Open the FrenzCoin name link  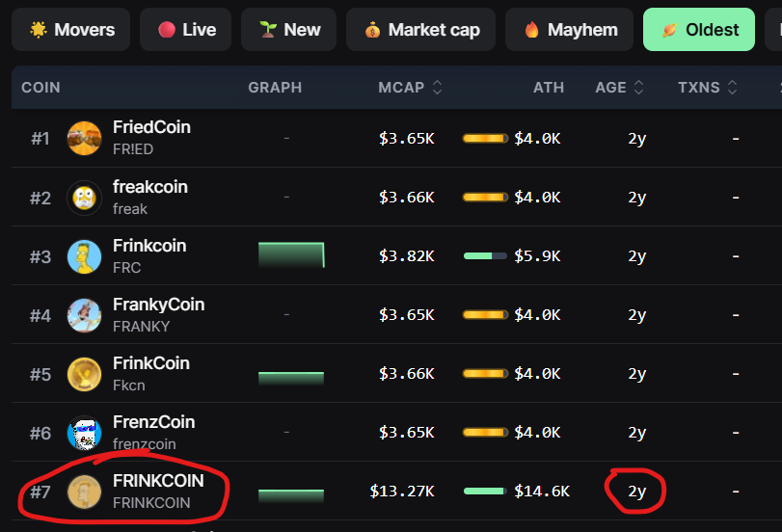(153, 422)
